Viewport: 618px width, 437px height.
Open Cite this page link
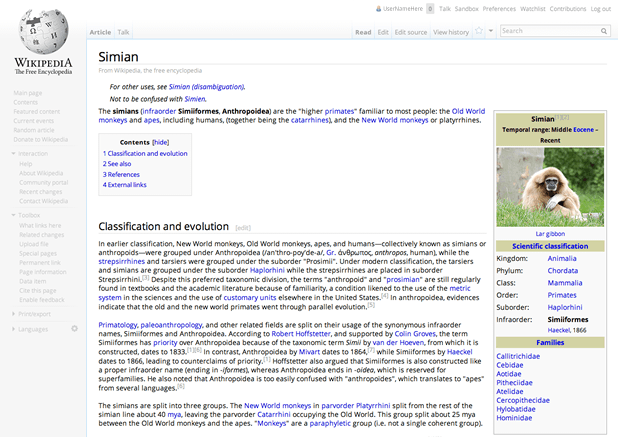[38, 290]
